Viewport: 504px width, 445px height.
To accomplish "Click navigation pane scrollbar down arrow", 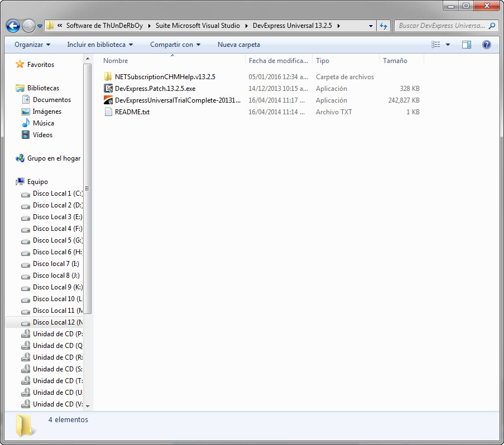I will coord(88,407).
